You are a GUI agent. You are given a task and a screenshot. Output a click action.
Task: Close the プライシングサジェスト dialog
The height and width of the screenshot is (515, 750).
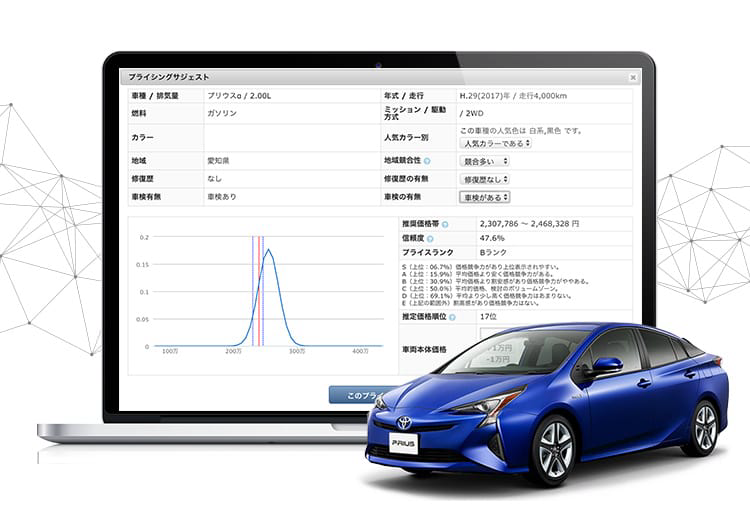[x=633, y=77]
